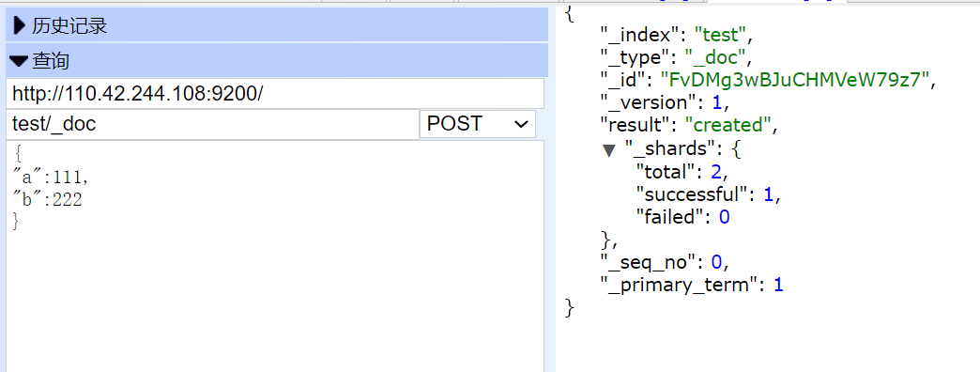Open the POST method dropdown
Screen dimensions: 980x372
coord(478,124)
